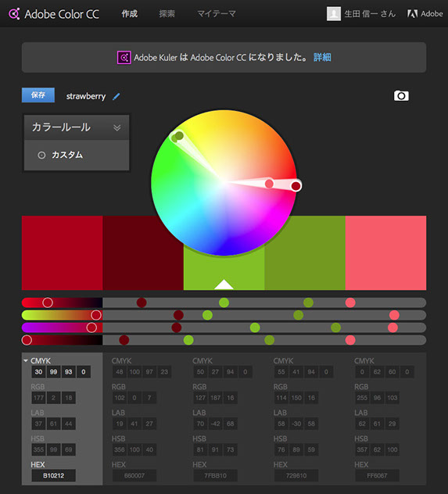The height and width of the screenshot is (494, 448).
Task: Click the HEX field 660007
Action: tap(134, 475)
